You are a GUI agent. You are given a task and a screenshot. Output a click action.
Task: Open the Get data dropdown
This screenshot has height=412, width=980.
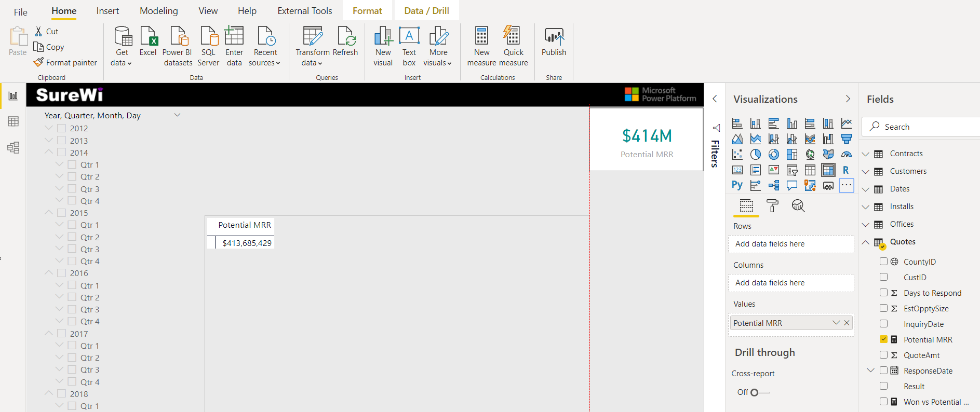coord(122,46)
